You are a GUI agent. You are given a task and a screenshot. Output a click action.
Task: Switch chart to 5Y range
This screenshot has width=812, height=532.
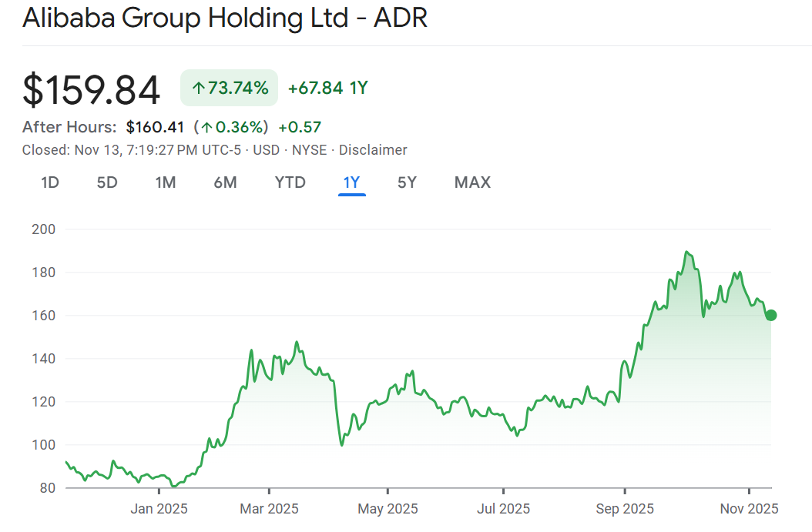coord(407,182)
